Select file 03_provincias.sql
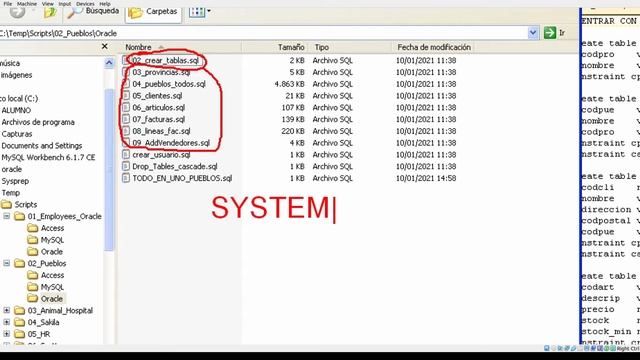Image resolution: width=640 pixels, height=360 pixels. point(161,72)
